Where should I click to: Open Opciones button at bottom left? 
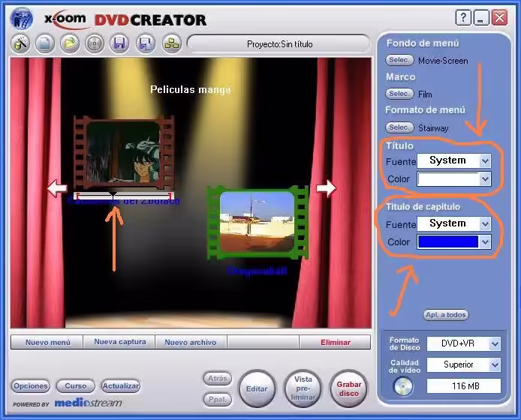point(31,386)
